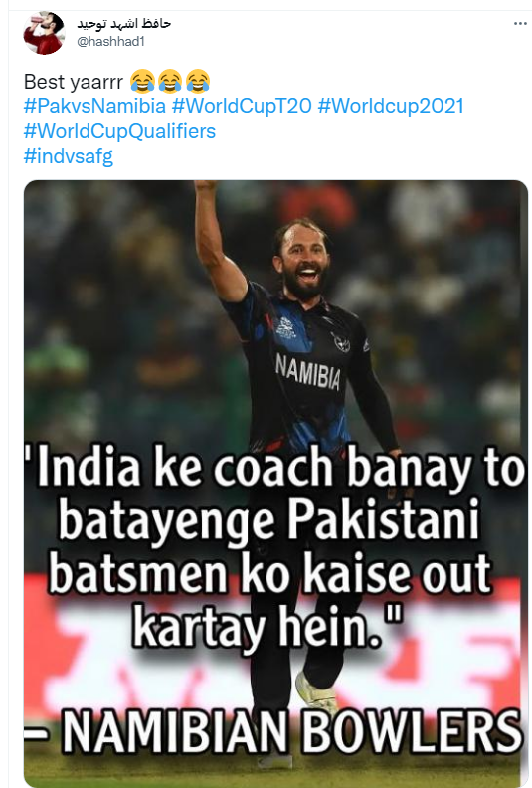Click the @hashhad1 handle

click(110, 42)
